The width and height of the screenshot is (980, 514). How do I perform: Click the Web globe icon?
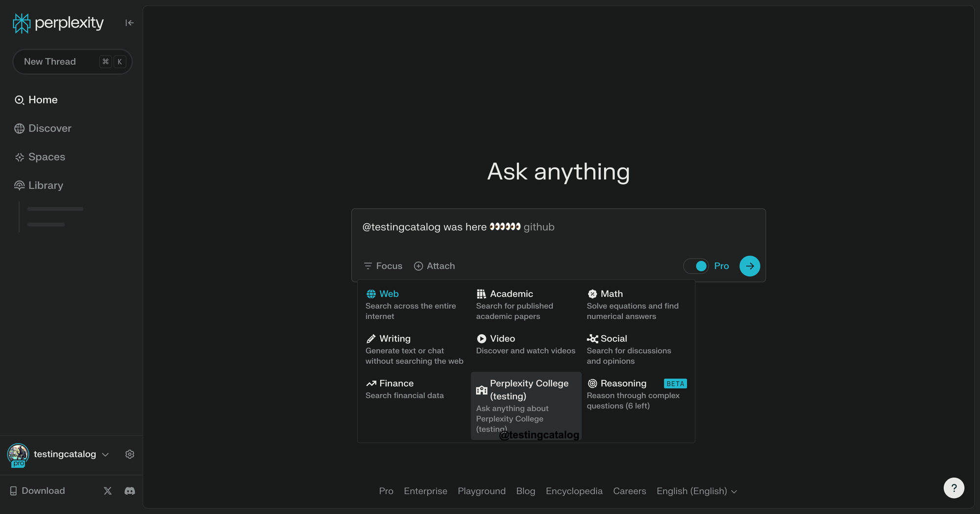click(371, 294)
